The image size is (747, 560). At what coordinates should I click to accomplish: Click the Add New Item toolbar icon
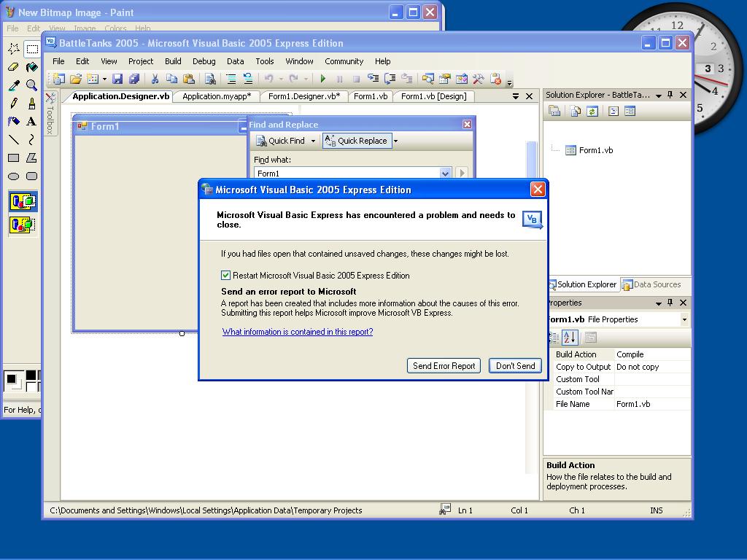tap(93, 79)
